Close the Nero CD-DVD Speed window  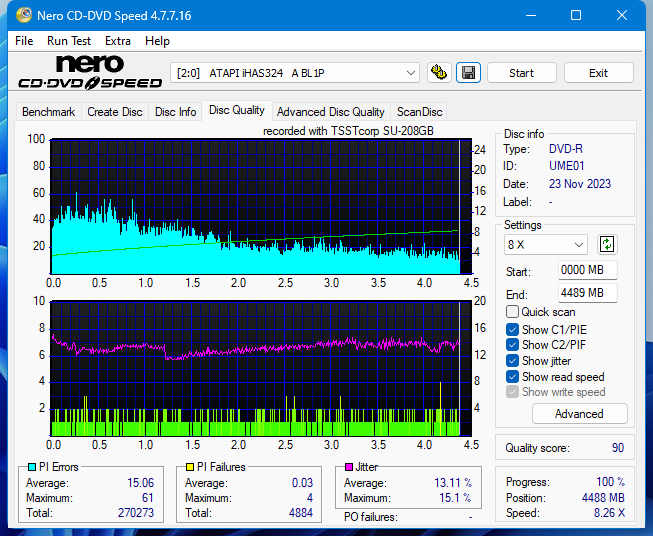[x=622, y=15]
